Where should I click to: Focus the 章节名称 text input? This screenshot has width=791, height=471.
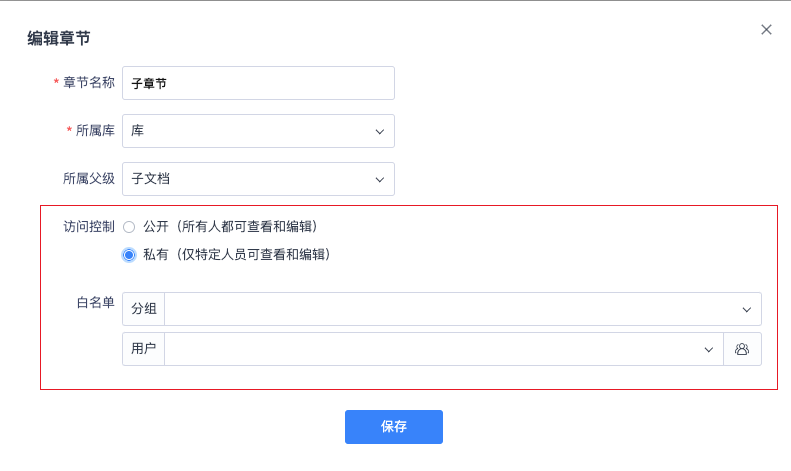point(258,83)
